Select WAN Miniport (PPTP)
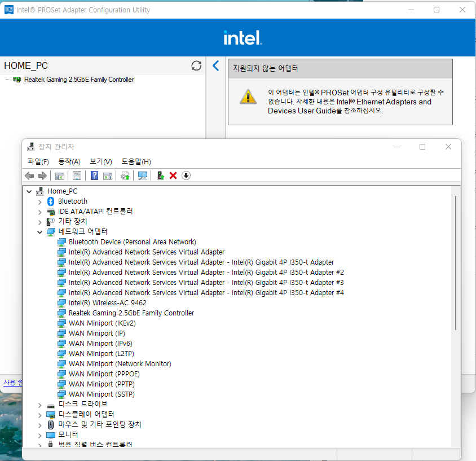This screenshot has width=476, height=461. tap(102, 384)
